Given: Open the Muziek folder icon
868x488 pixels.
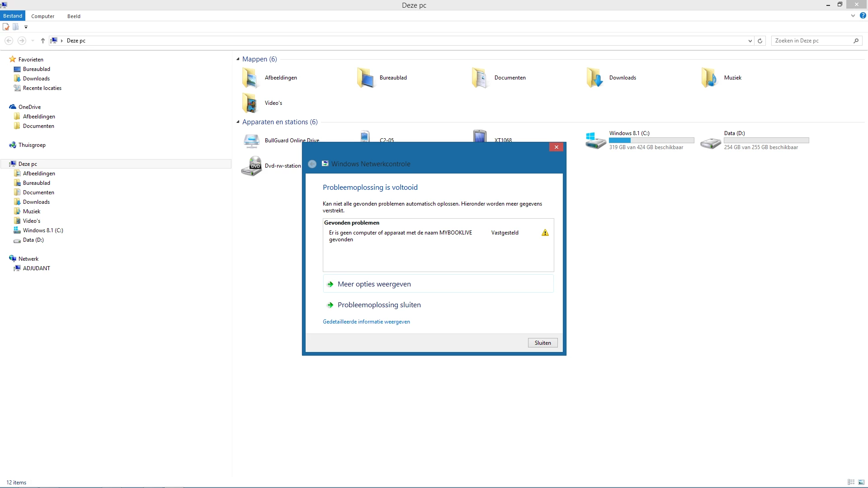Looking at the screenshot, I should (x=709, y=78).
